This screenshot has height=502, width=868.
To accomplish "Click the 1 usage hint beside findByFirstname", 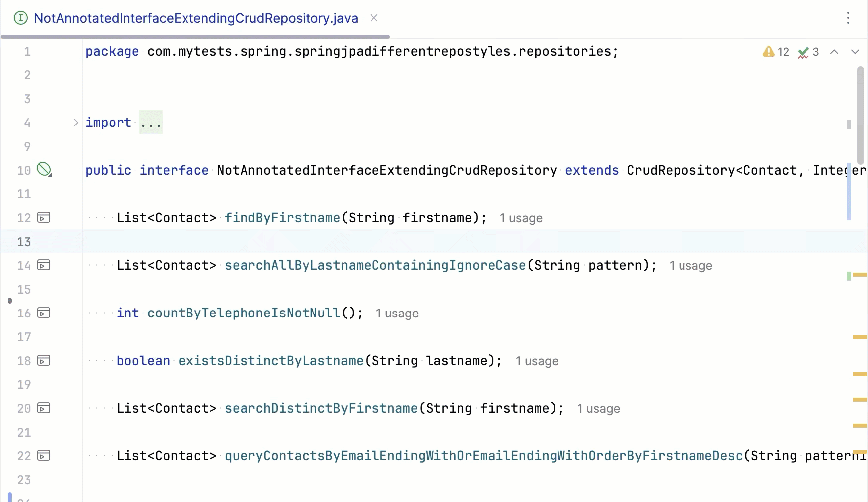I will pos(521,218).
